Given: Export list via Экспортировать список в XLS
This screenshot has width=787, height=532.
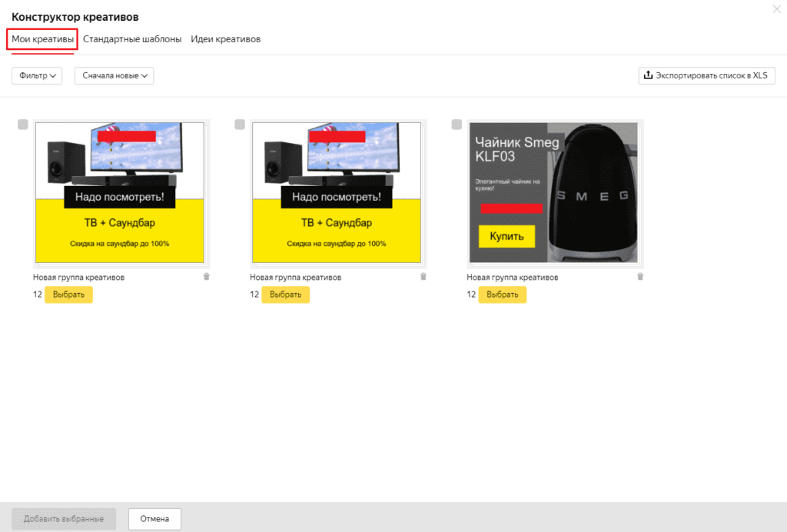Looking at the screenshot, I should click(707, 76).
